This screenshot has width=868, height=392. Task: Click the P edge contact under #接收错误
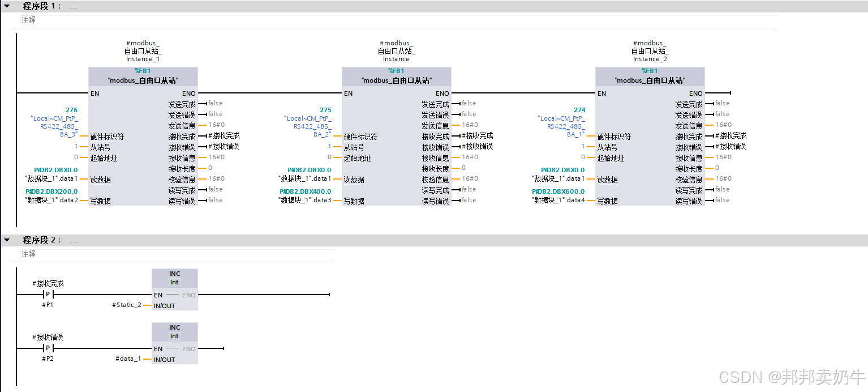(48, 348)
